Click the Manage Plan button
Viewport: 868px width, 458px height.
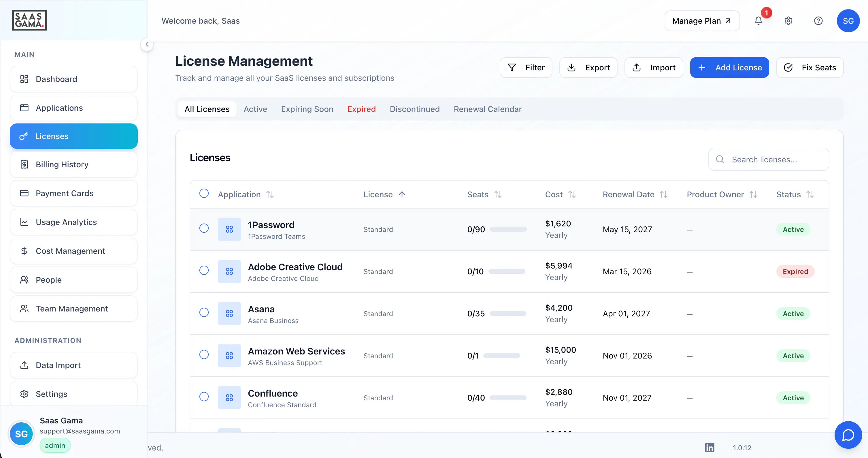[702, 21]
